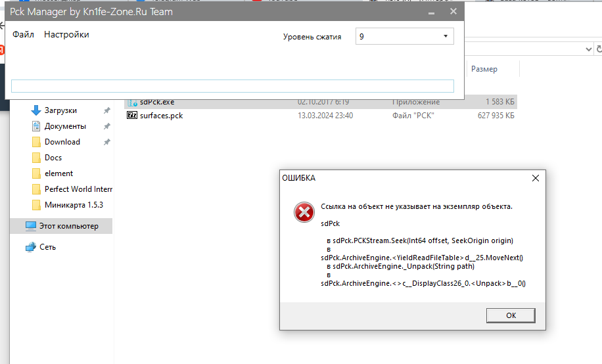602x364 pixels.
Task: Click the Сеть network icon
Action: (31, 247)
